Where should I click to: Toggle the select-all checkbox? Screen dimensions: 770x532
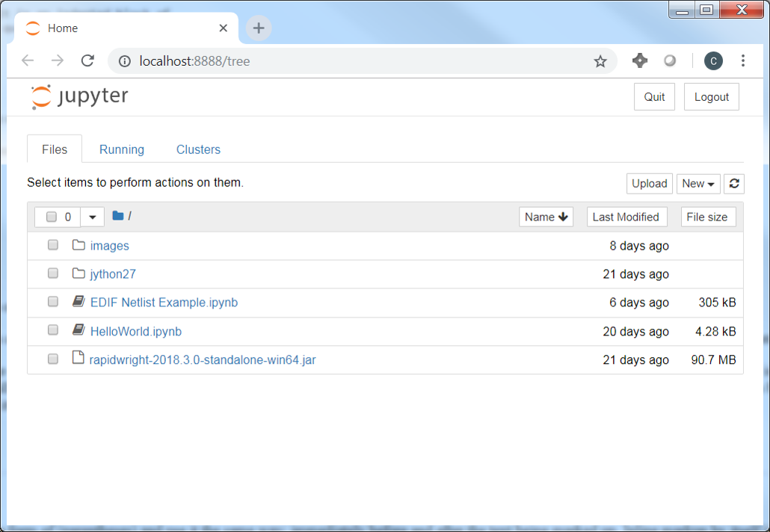(x=51, y=217)
